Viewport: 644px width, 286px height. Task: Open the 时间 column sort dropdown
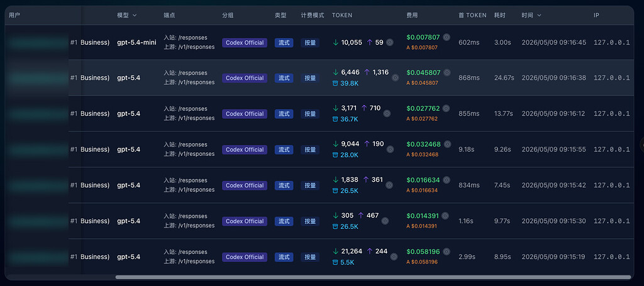(x=539, y=15)
